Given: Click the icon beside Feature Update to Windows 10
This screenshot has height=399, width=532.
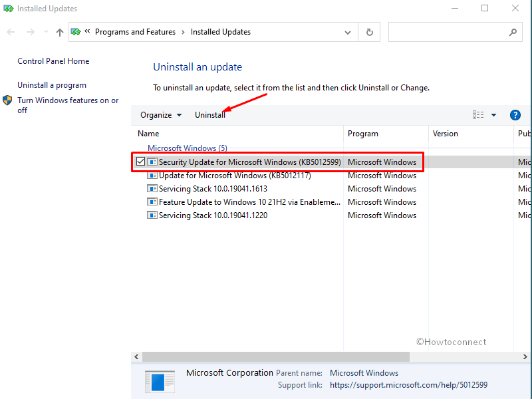Looking at the screenshot, I should click(x=152, y=202).
